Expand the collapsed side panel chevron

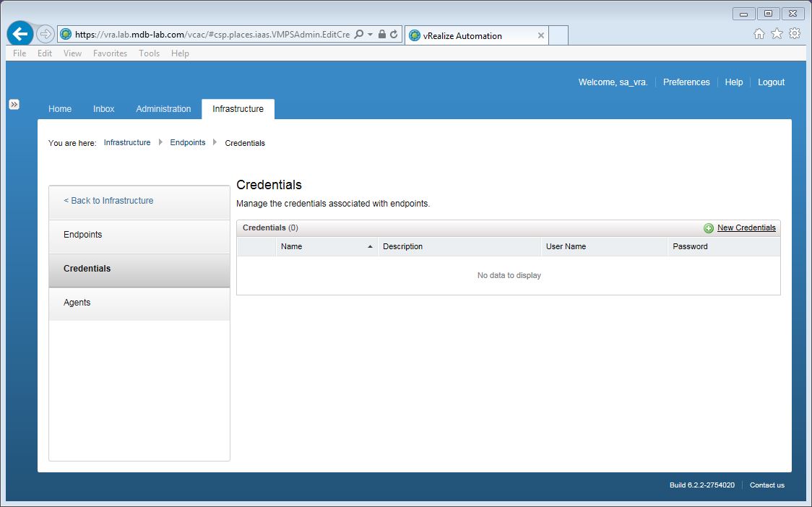click(x=14, y=105)
